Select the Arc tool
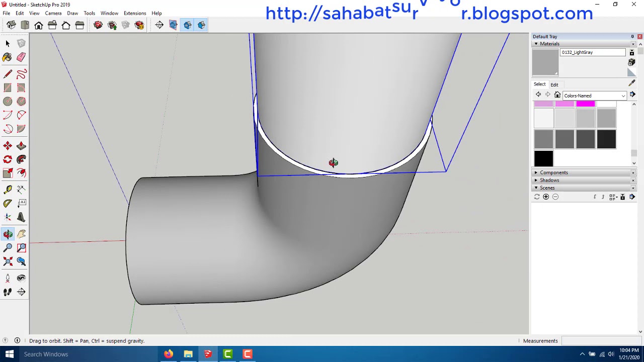The image size is (644, 362). [8, 115]
